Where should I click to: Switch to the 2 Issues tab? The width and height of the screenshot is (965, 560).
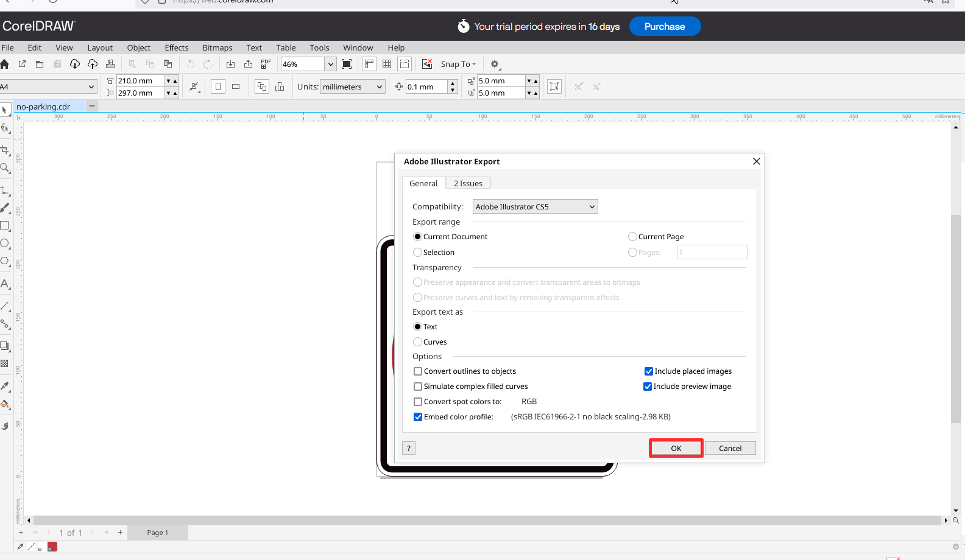pos(468,183)
